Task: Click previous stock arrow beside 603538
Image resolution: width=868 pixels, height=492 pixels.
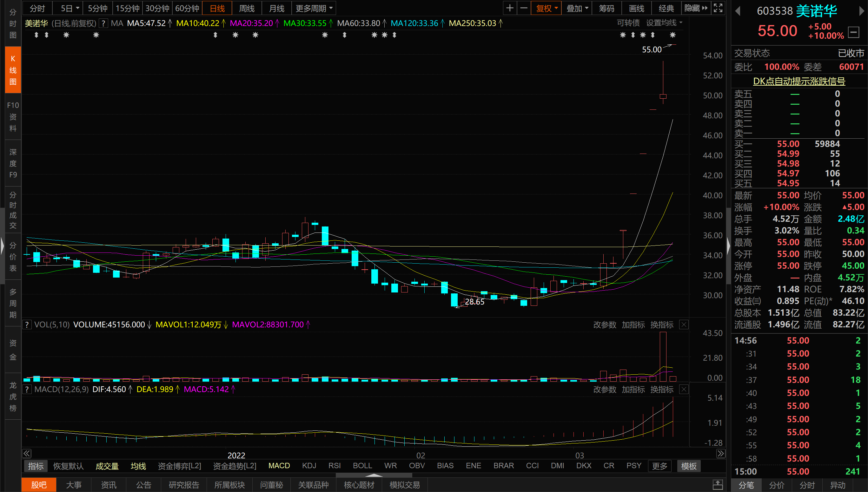Action: [738, 11]
